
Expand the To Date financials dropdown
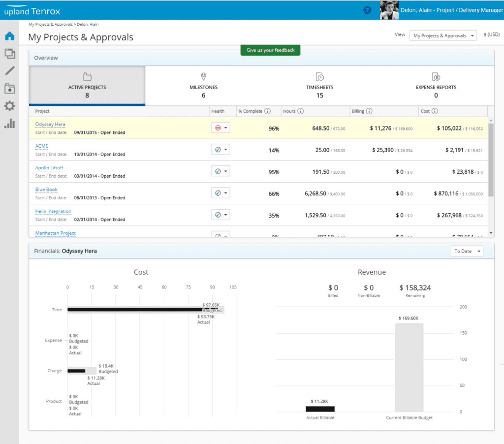pos(467,251)
